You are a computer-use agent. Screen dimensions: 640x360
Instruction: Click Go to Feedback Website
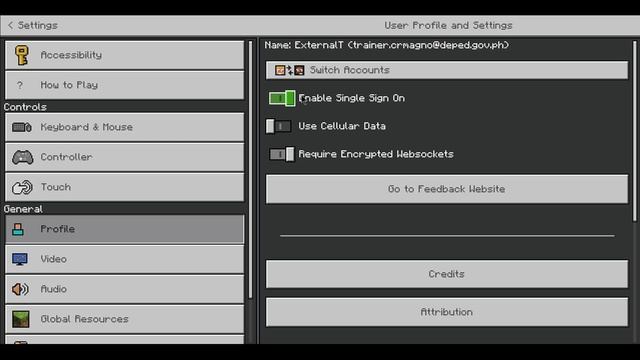tap(447, 189)
